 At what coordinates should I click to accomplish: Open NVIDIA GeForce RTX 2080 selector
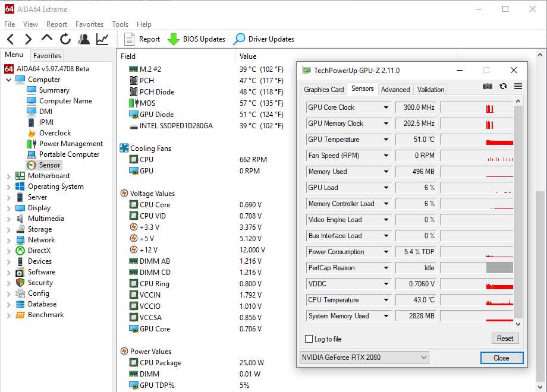364,357
